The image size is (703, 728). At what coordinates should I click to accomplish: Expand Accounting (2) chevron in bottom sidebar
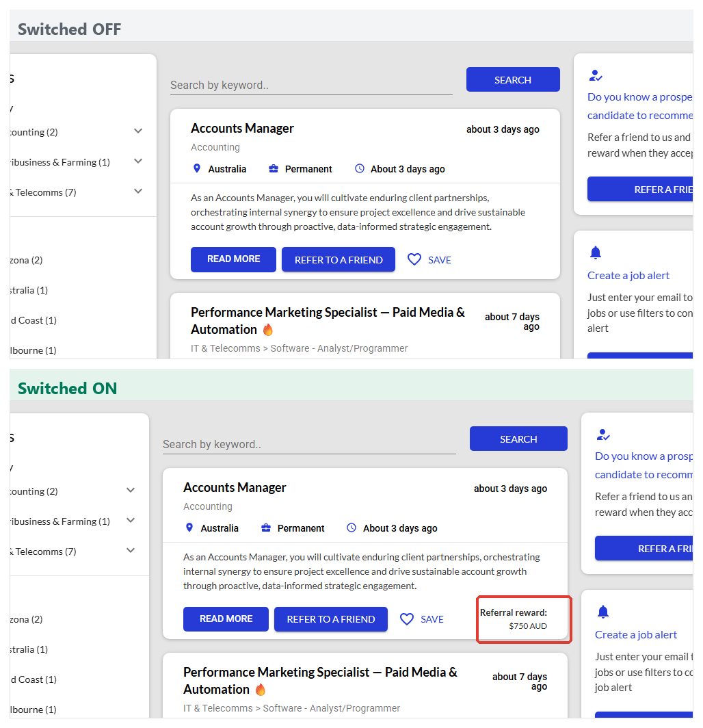(x=131, y=491)
